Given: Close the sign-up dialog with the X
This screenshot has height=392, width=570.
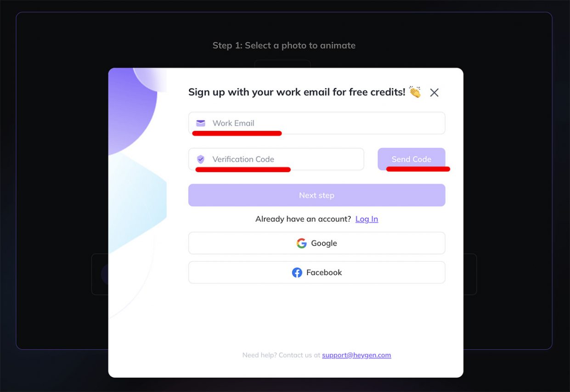Looking at the screenshot, I should coord(434,93).
